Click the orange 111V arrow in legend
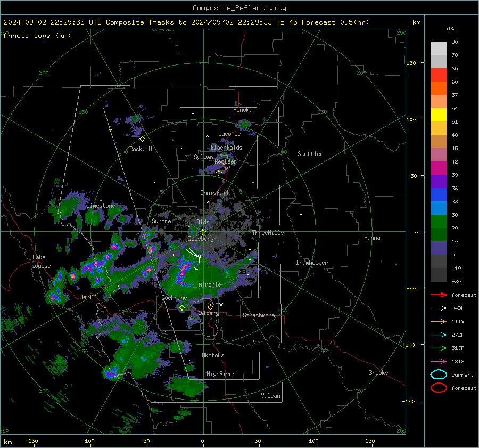 (x=439, y=321)
